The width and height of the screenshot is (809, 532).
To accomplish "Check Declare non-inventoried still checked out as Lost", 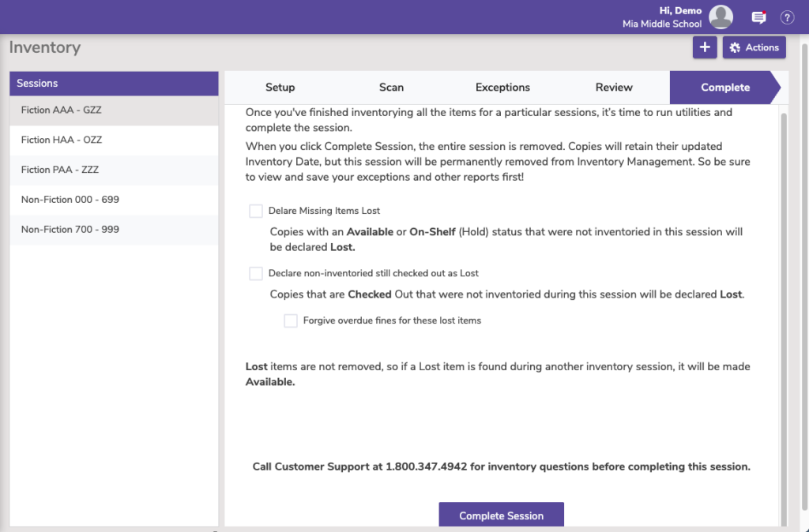I will 256,273.
